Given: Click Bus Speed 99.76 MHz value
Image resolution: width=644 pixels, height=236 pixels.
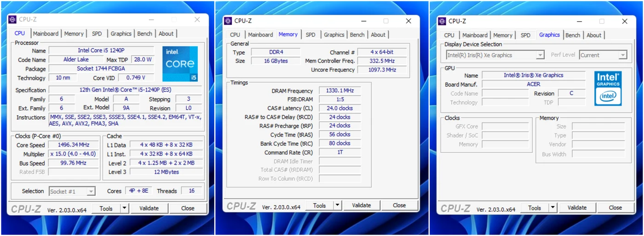Looking at the screenshot, I should point(74,163).
